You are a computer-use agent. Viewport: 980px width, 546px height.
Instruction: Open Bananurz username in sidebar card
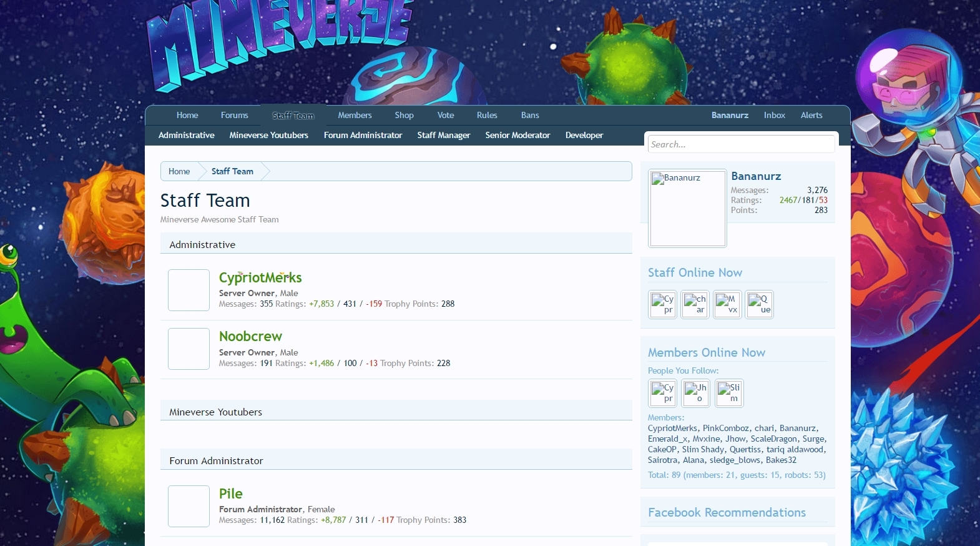coord(756,176)
